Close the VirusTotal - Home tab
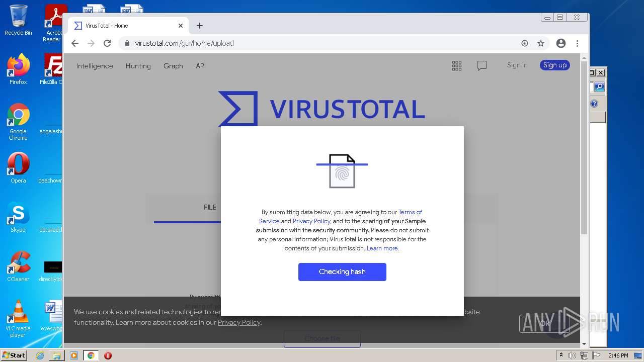 click(181, 26)
